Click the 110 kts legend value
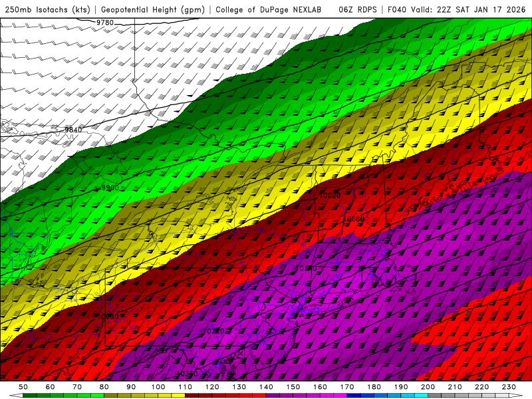Screen dimensions: 532x399 (x=186, y=387)
